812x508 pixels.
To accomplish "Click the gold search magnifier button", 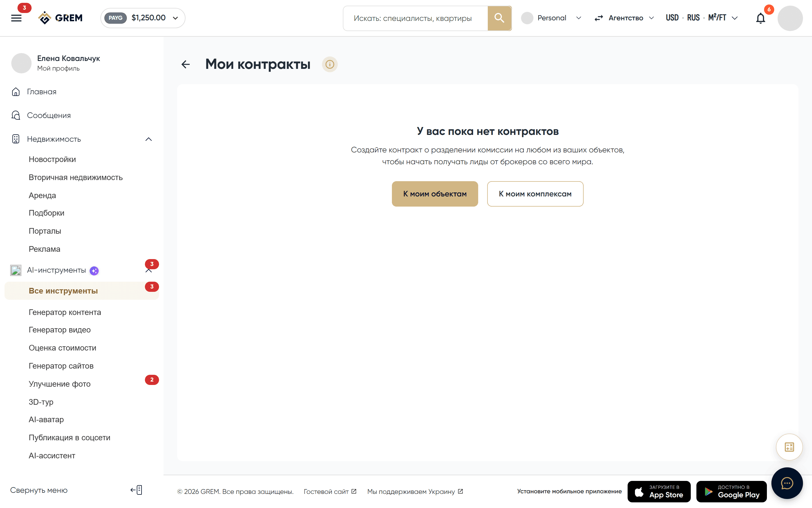I will pyautogui.click(x=499, y=18).
